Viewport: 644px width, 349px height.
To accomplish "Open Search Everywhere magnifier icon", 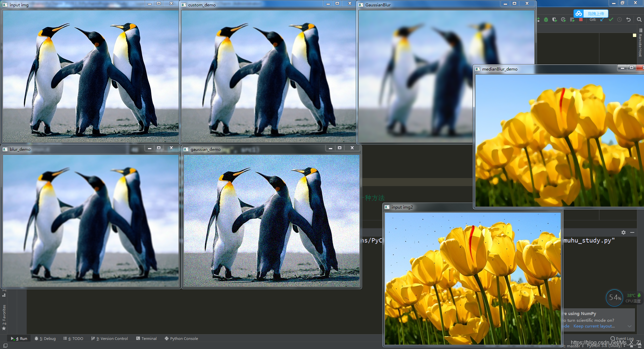I will point(639,20).
